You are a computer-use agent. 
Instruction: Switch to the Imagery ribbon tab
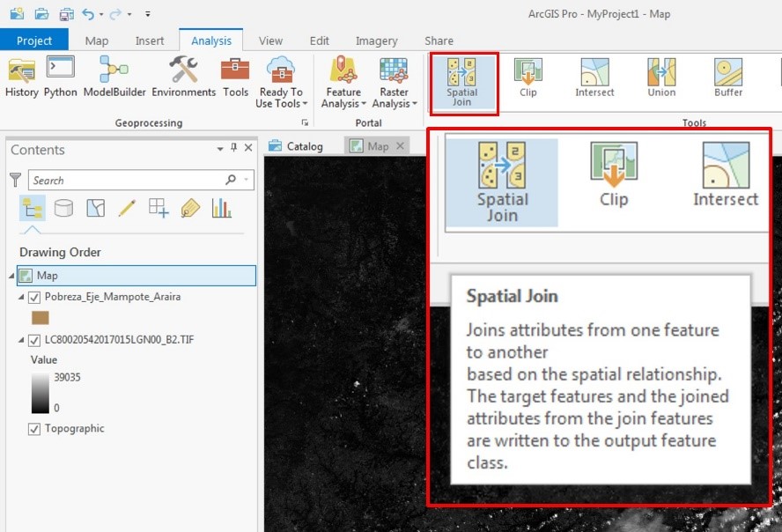pos(377,41)
